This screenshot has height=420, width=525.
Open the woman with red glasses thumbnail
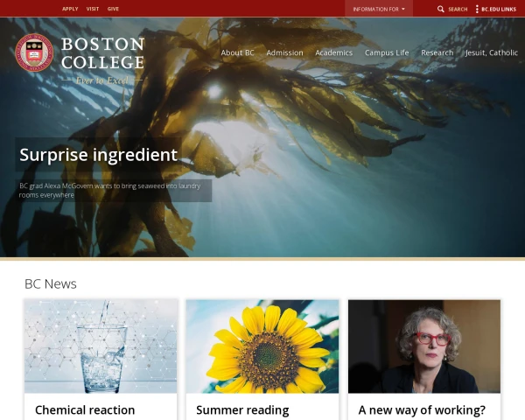coord(424,346)
